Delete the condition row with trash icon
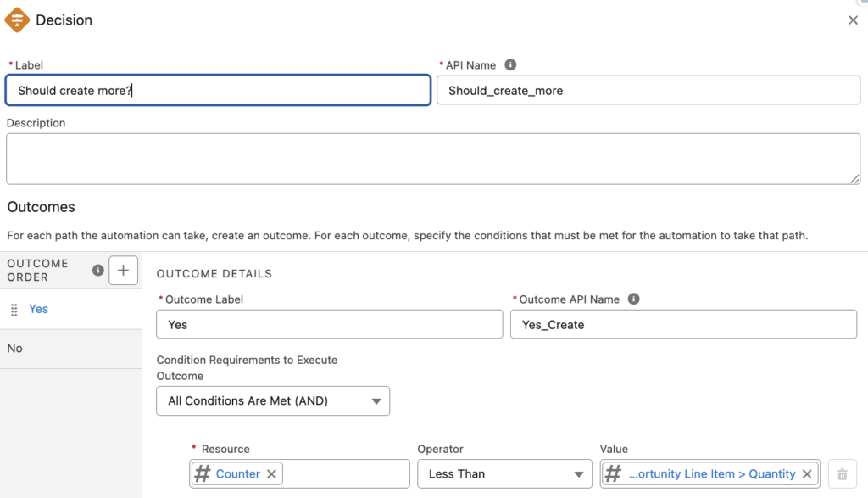The image size is (868, 498). (x=842, y=474)
